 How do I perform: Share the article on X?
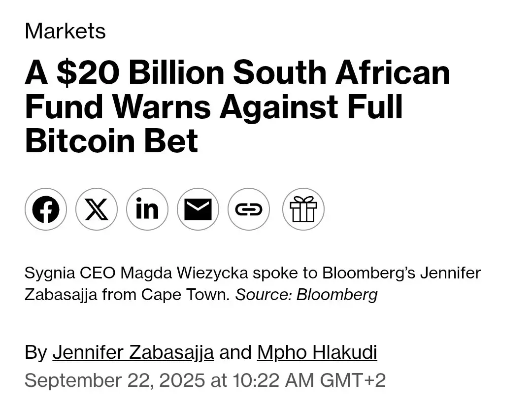97,209
